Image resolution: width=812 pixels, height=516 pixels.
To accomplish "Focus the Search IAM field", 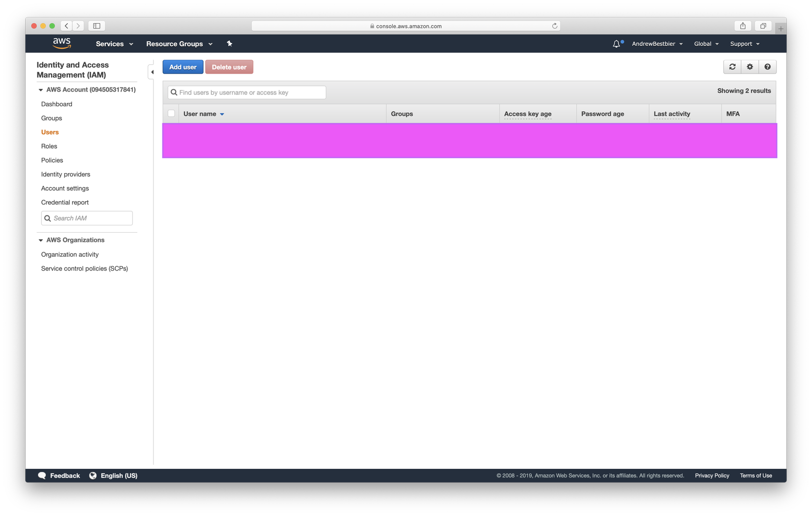I will (87, 218).
